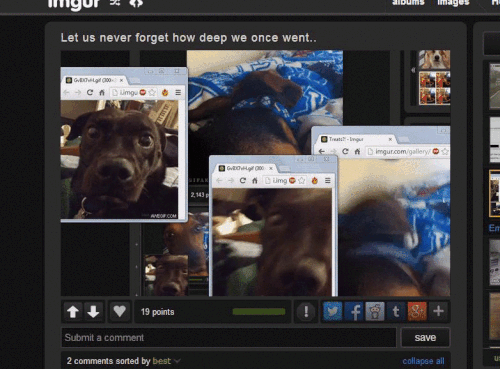500x369 pixels.
Task: Click the random shuffle icon next to Imgur logo
Action: click(x=115, y=3)
